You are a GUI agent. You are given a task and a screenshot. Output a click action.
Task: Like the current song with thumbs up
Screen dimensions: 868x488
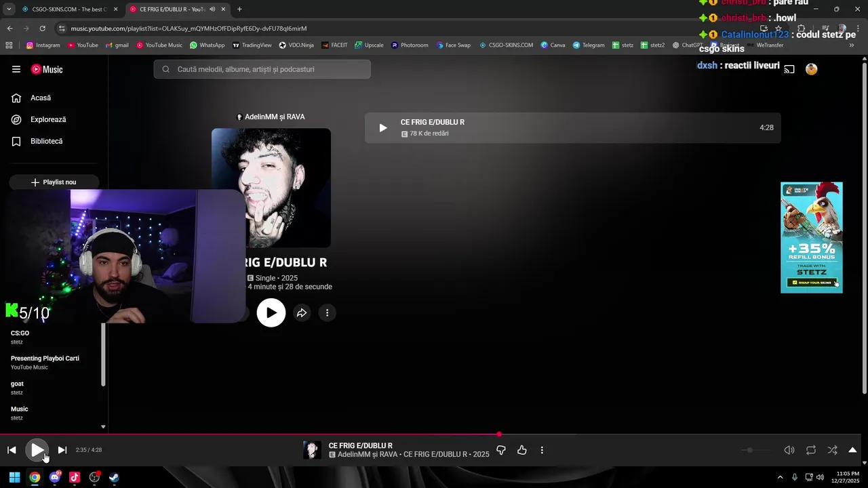tap(522, 450)
